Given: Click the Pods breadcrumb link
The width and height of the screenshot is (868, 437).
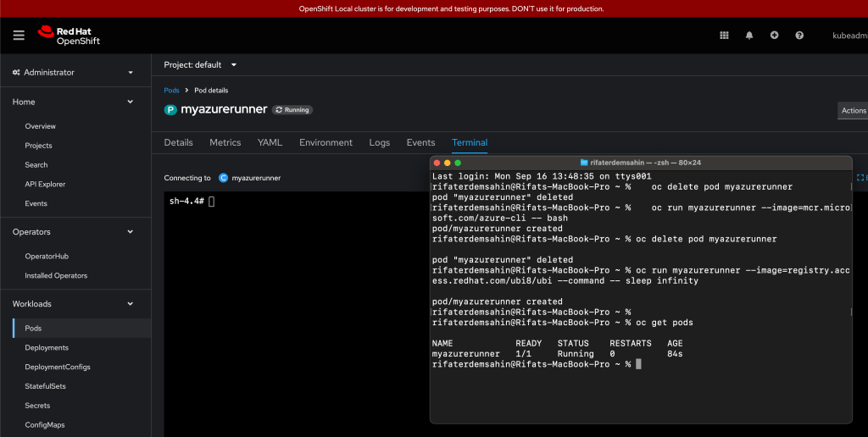Looking at the screenshot, I should (171, 90).
